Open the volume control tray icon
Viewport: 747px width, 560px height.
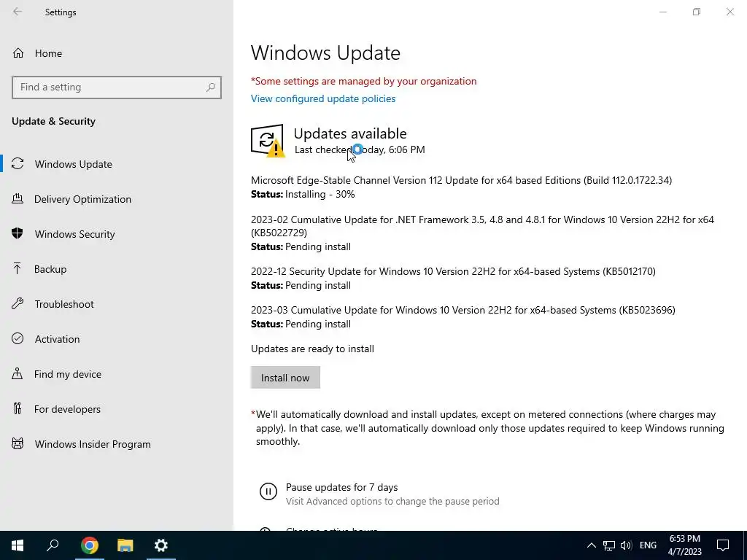pyautogui.click(x=626, y=545)
